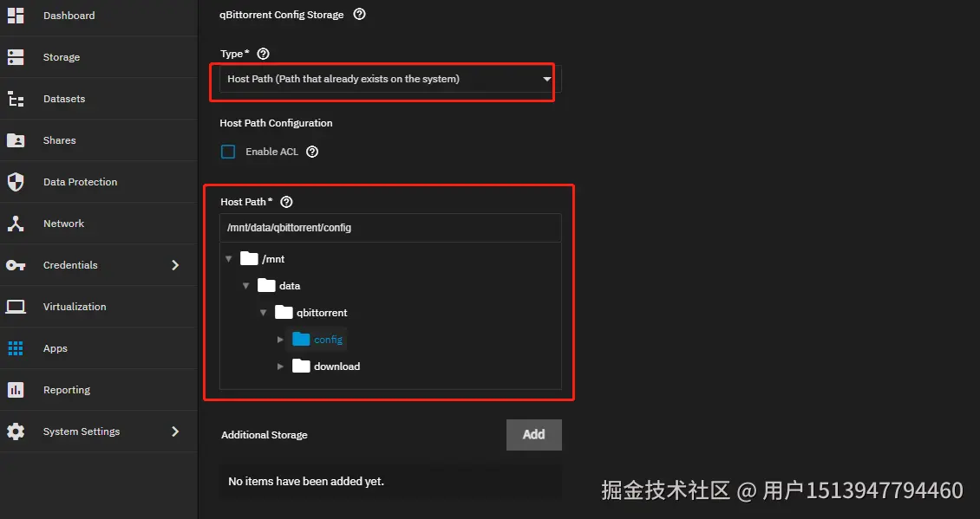Click the /mnt folder icon
980x519 pixels.
250,258
